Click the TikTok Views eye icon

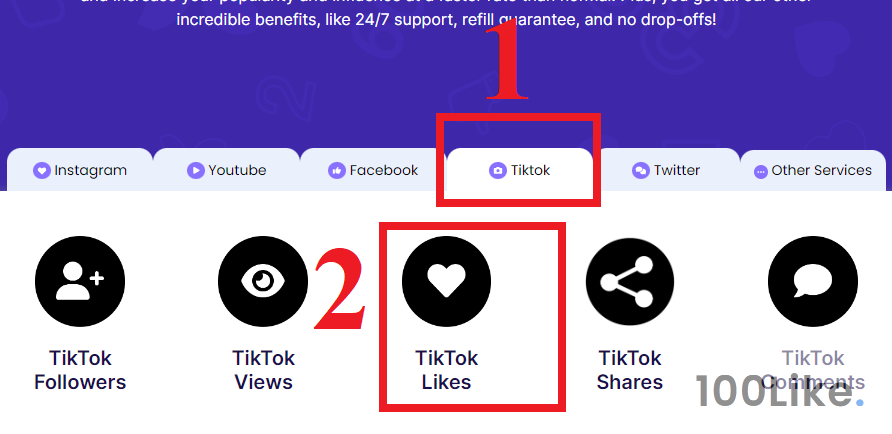(x=263, y=281)
